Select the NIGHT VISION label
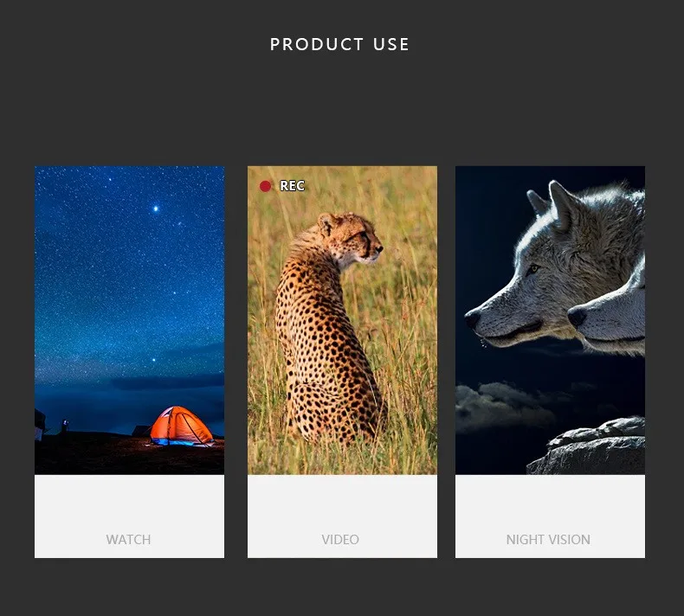684x616 pixels. point(548,539)
